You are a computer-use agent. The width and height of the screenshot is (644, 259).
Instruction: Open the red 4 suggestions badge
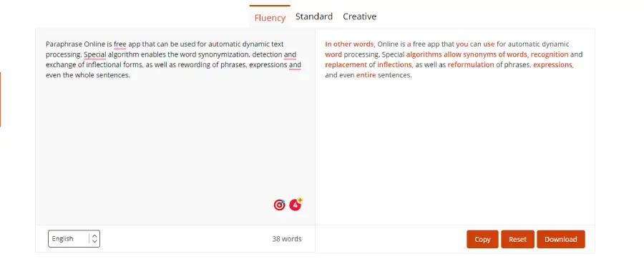296,204
